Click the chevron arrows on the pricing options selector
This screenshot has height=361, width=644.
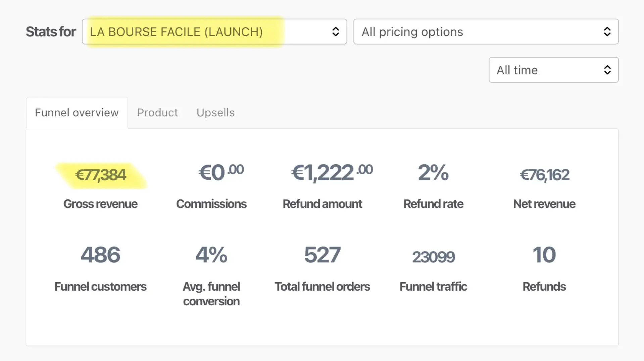[x=607, y=32]
